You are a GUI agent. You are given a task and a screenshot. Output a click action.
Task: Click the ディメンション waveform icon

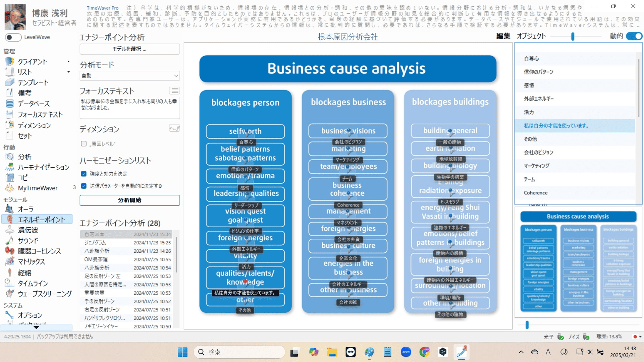click(174, 128)
